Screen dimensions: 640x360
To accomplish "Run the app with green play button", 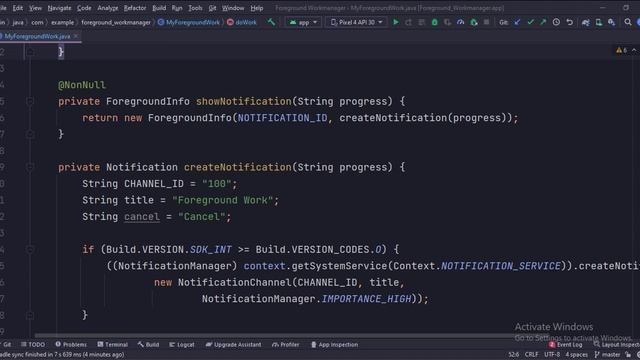I will (x=396, y=22).
